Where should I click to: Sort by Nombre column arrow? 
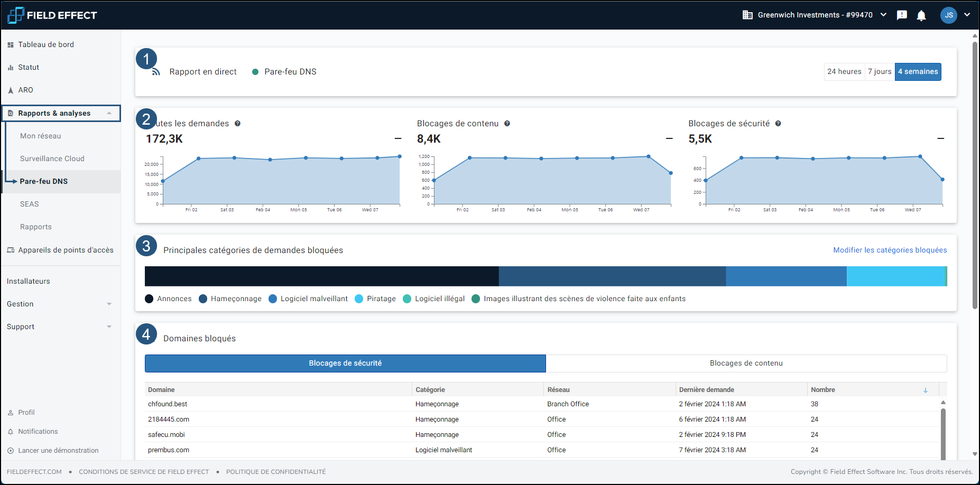click(x=926, y=390)
